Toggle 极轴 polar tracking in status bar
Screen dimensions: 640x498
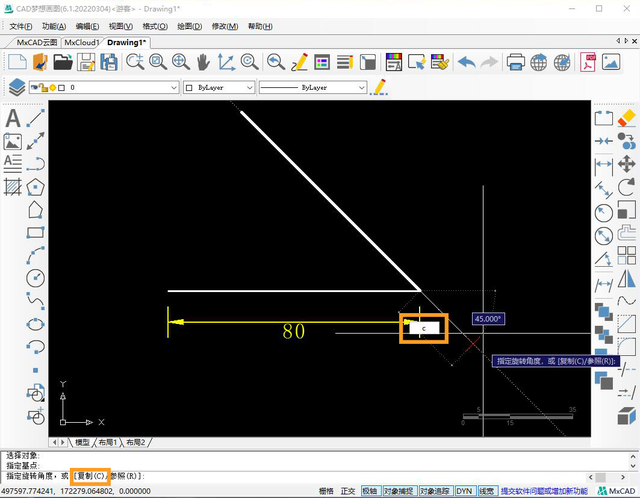[371, 491]
